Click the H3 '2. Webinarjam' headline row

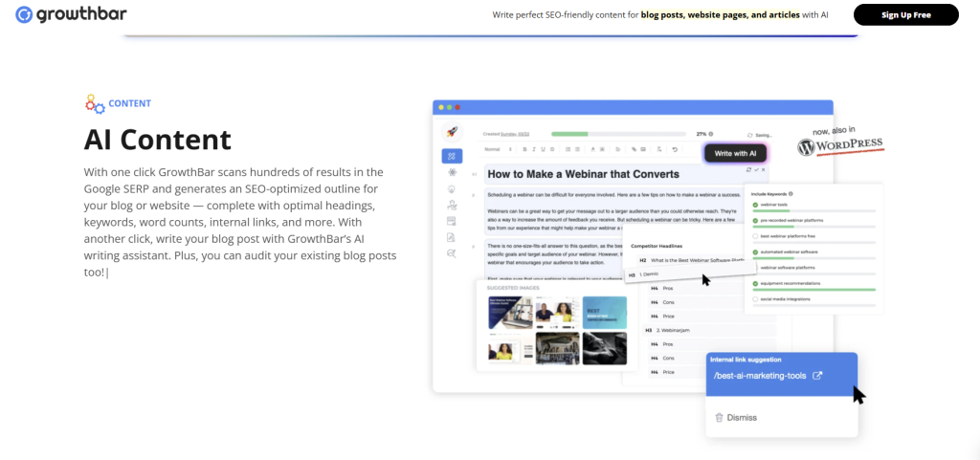709,330
